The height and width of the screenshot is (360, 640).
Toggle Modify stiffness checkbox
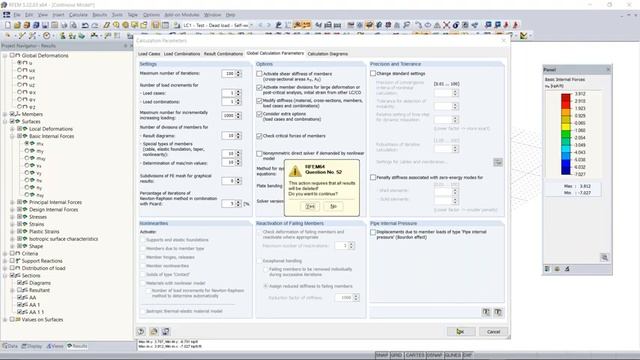(259, 101)
